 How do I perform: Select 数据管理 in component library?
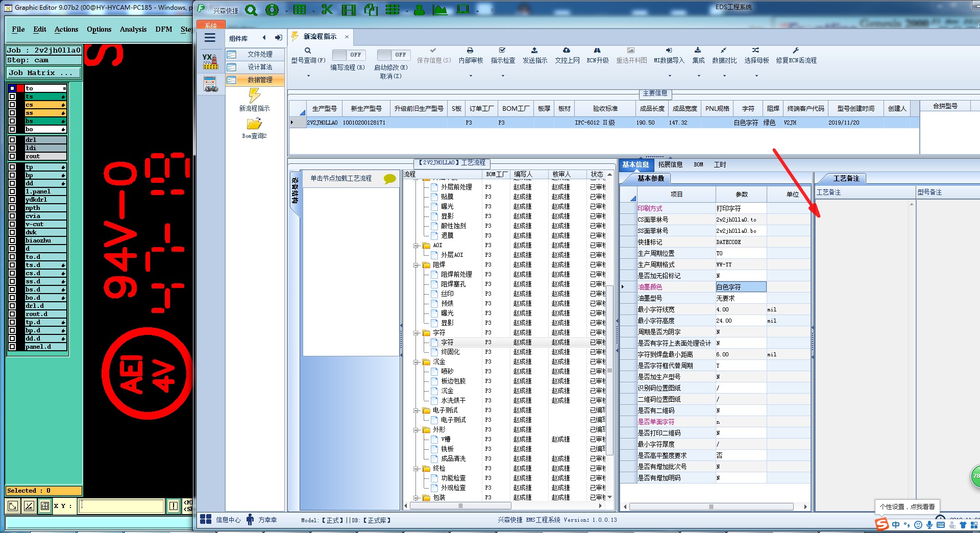(260, 80)
